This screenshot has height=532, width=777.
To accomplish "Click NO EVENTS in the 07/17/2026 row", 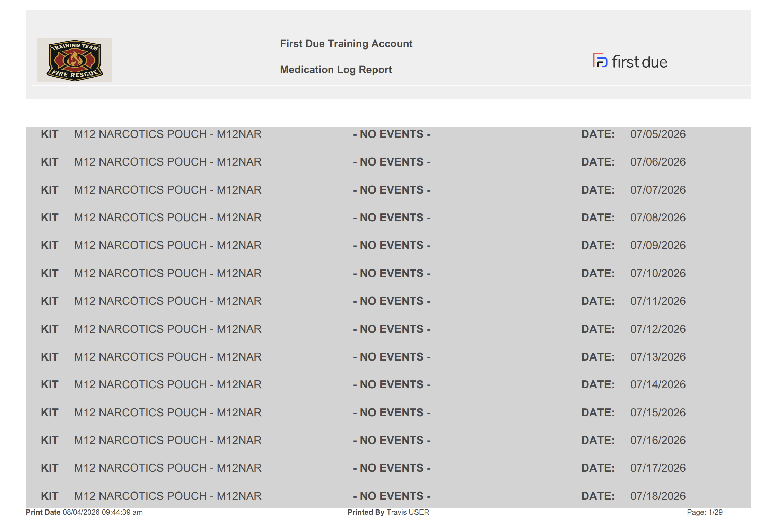I will tap(392, 468).
